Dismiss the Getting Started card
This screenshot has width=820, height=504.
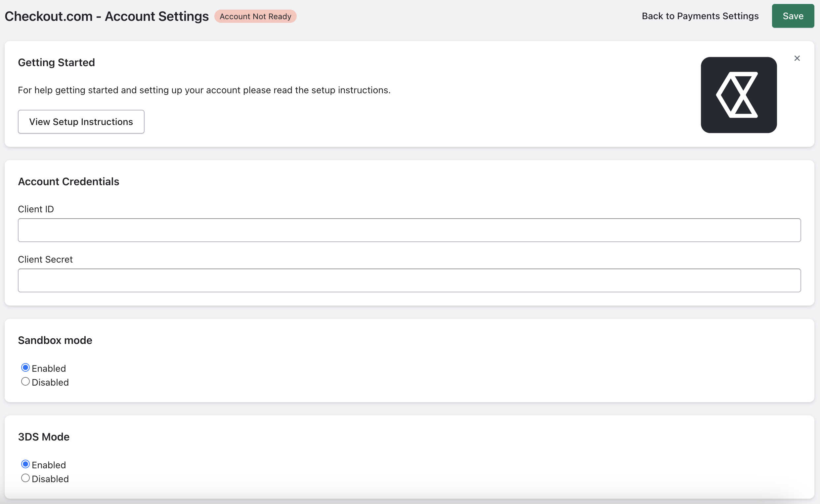pos(797,58)
